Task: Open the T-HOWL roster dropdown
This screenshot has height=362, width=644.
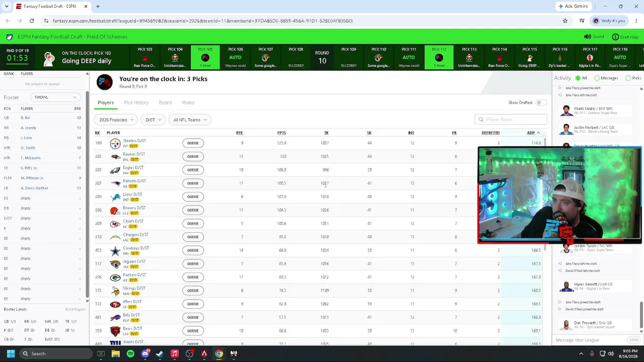Action: click(x=55, y=97)
